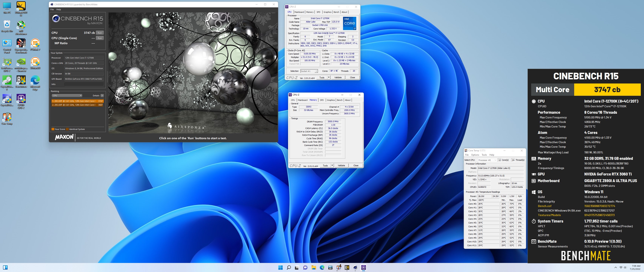This screenshot has height=272, width=644.
Task: Switch to Cinebench in the taskbar
Action: 355,267
